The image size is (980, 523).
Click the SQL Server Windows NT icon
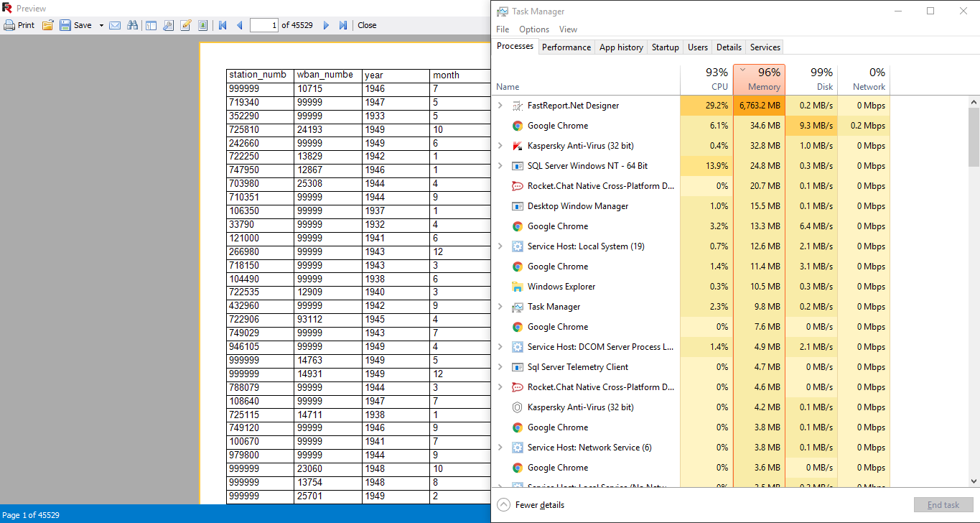tap(517, 166)
